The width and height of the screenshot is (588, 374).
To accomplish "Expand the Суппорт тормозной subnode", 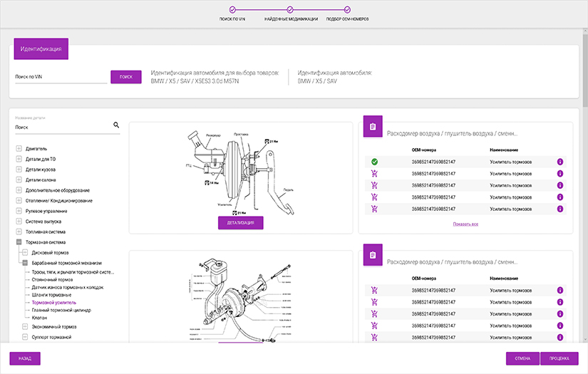I will (x=25, y=337).
